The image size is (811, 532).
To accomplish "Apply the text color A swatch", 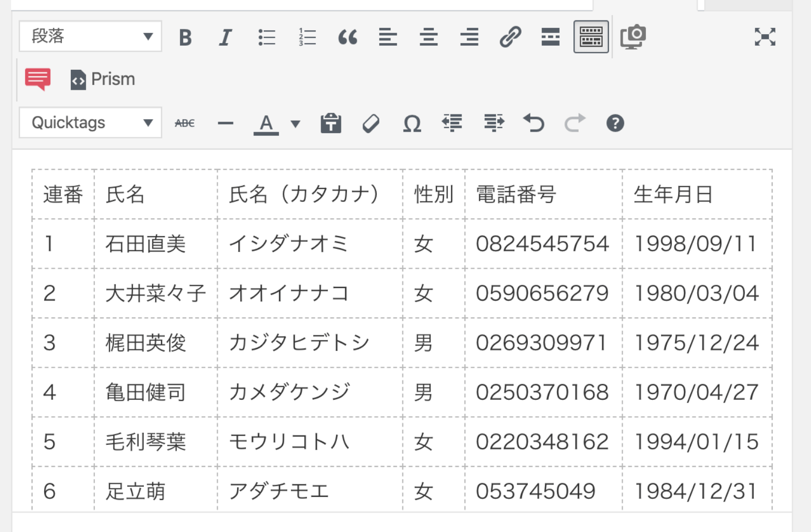I will tap(266, 124).
